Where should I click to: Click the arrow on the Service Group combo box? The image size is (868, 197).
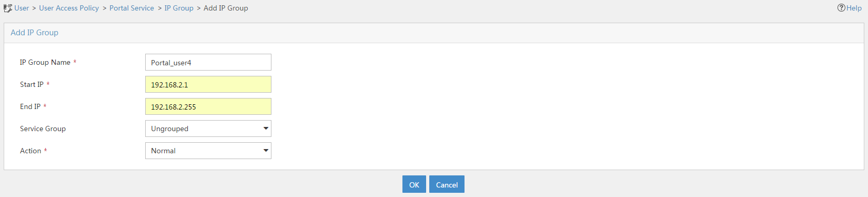(x=266, y=129)
